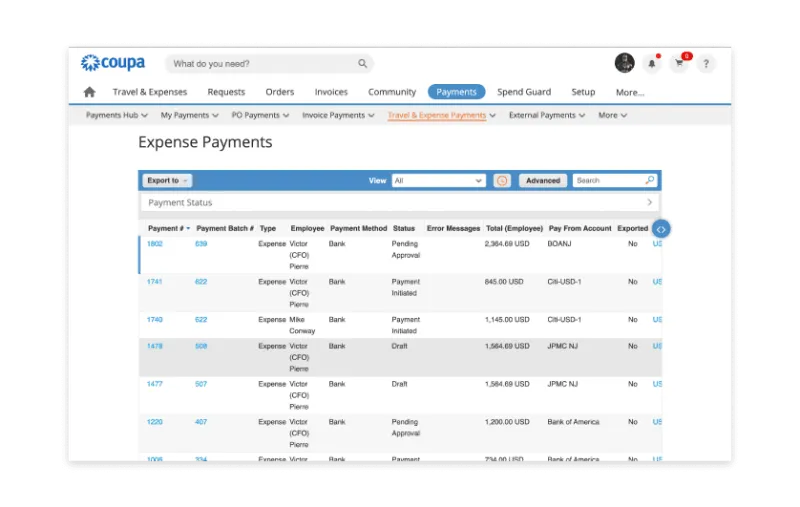Click the help question mark icon
This screenshot has height=507, width=800.
pos(706,64)
